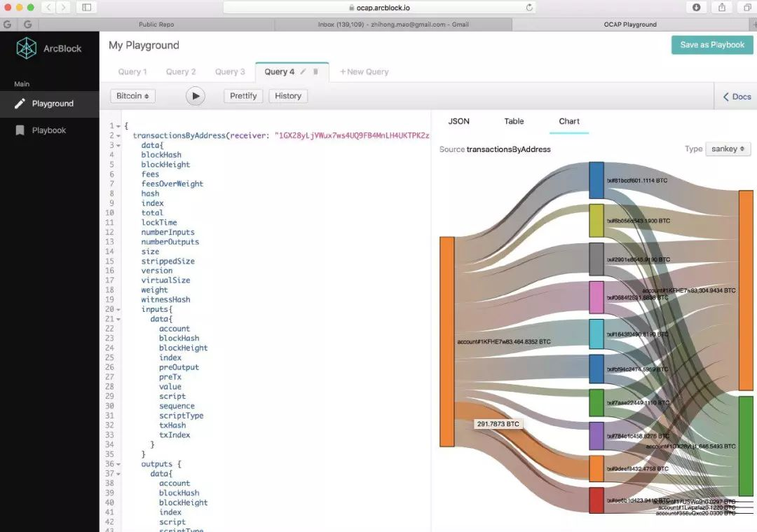Reload the page with the refresh icon
The width and height of the screenshot is (757, 532).
point(530,7)
